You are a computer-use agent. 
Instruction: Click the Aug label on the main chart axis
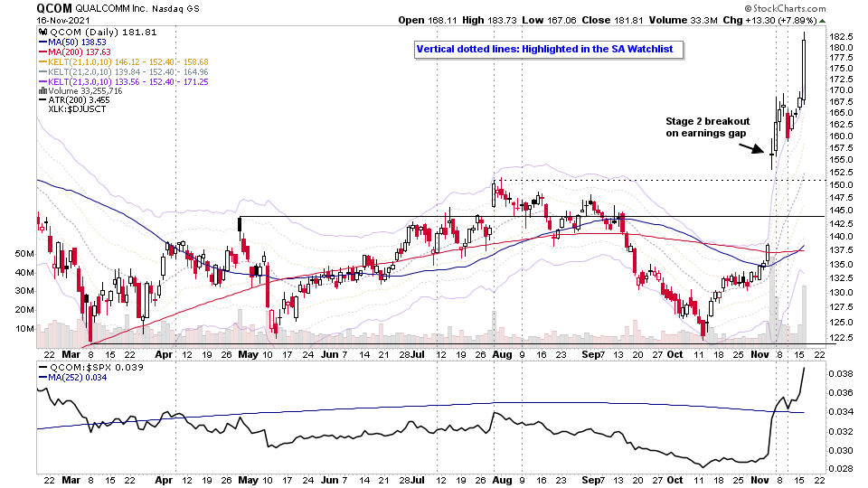502,354
